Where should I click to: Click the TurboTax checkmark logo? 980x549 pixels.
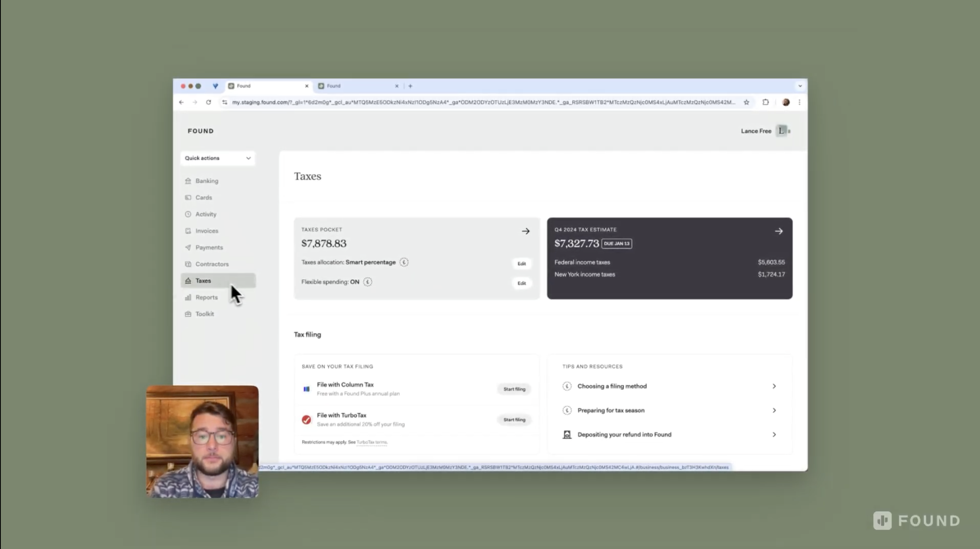point(307,420)
